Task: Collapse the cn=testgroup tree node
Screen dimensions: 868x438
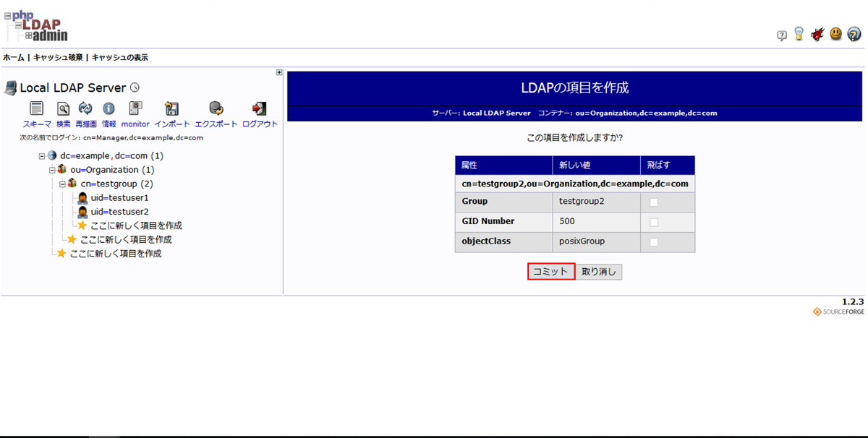Action: 62,184
